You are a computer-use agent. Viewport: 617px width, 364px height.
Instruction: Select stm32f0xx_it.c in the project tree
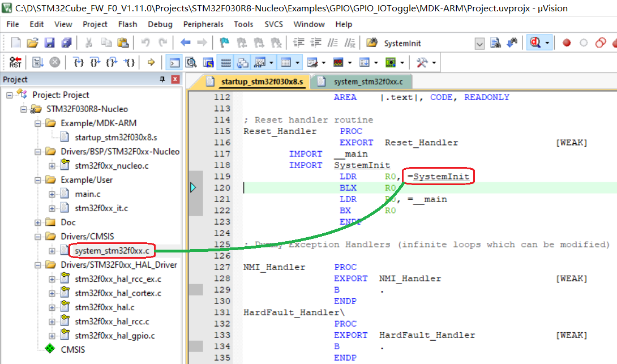[x=101, y=208]
